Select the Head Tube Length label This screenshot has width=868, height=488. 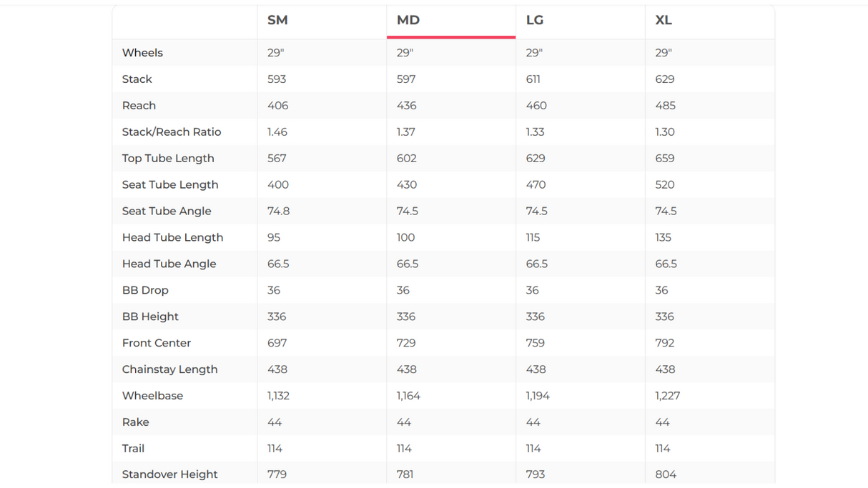click(172, 238)
